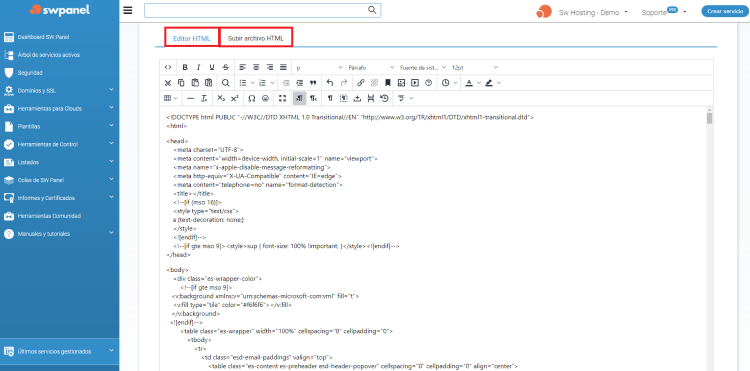Toggle strikethrough formatting
Screen dimensions: 750x371
pyautogui.click(x=225, y=67)
